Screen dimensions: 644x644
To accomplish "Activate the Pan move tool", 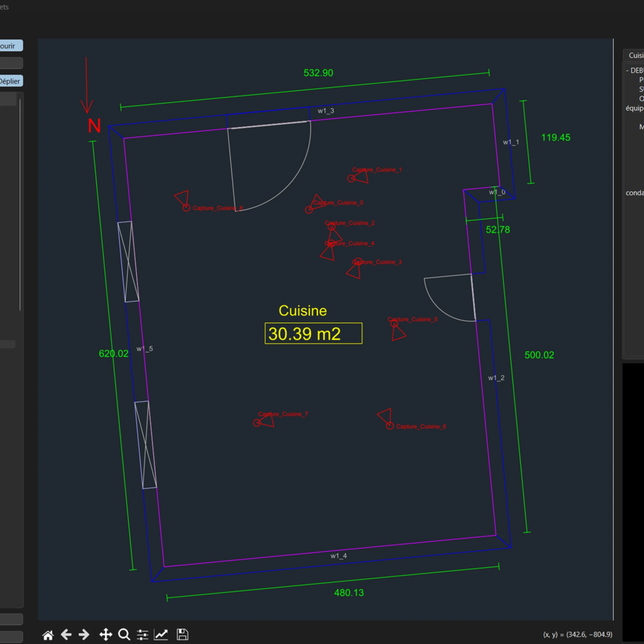I will point(106,635).
